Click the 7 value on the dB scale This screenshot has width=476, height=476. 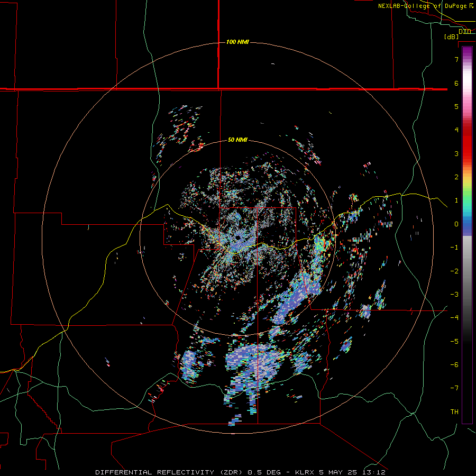tap(456, 59)
